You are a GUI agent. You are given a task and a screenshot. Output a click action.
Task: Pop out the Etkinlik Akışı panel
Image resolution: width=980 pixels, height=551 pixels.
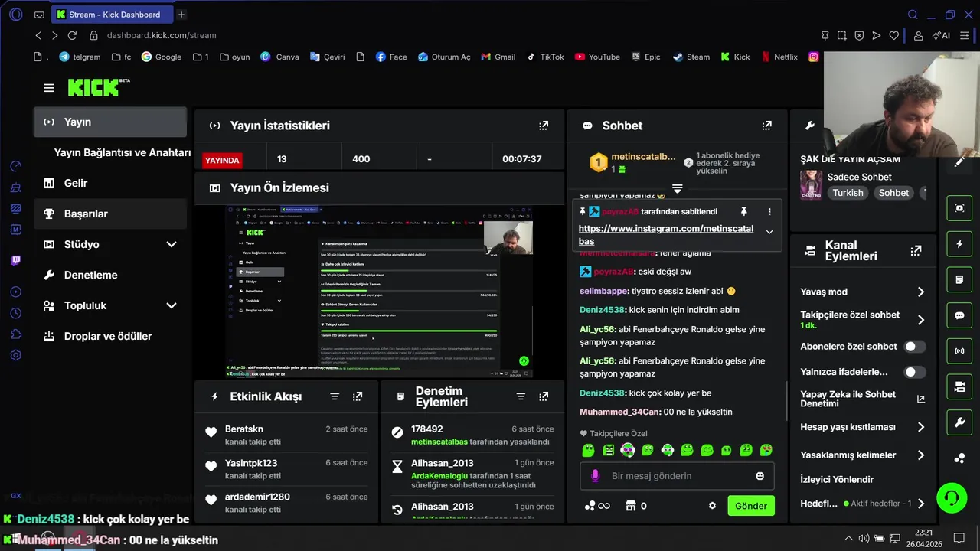(358, 396)
